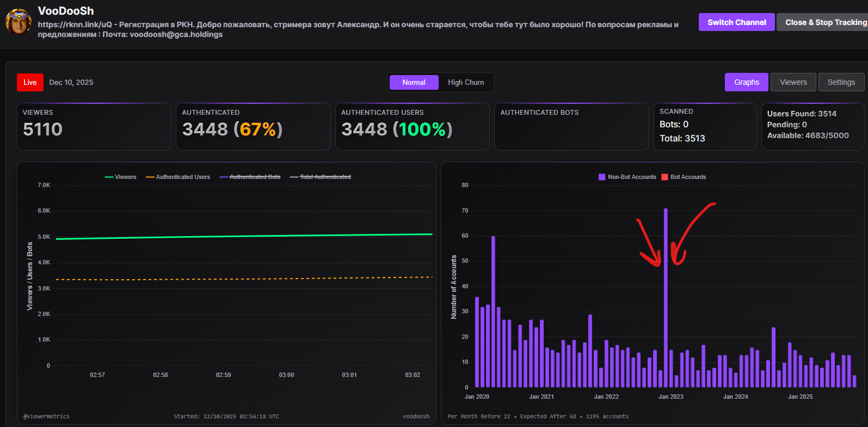Open the Viewers tab
This screenshot has height=427, width=868.
(793, 82)
